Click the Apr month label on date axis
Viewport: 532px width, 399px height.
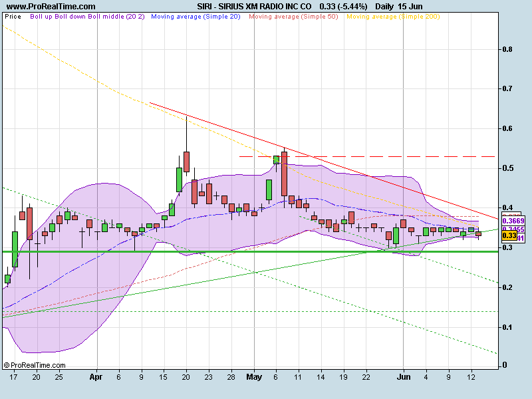click(x=96, y=377)
